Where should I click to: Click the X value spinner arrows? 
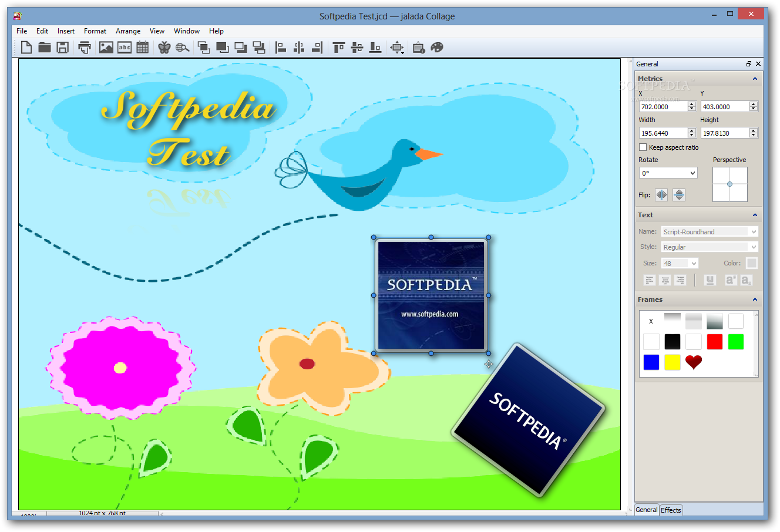692,106
